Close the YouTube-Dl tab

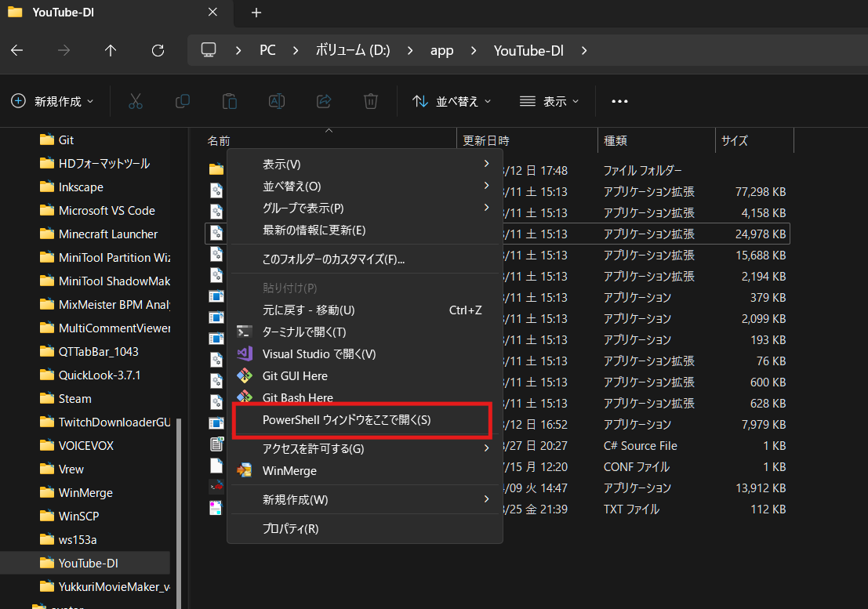click(x=212, y=12)
